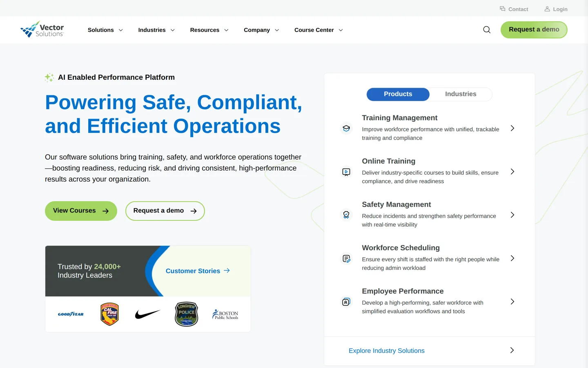
Task: Click the Online Training play-screen icon
Action: point(346,172)
